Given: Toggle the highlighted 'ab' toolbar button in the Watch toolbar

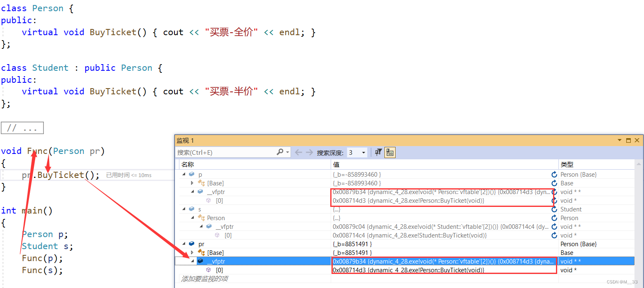Looking at the screenshot, I should click(389, 152).
